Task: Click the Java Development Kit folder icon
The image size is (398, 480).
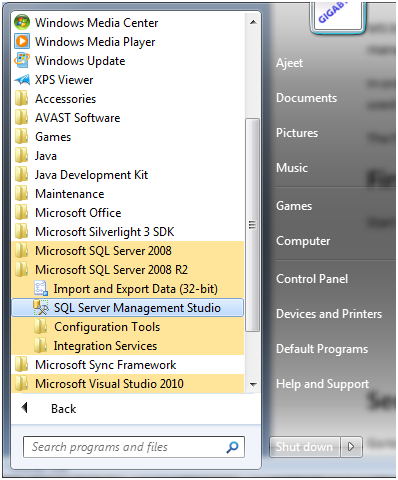Action: 22,175
